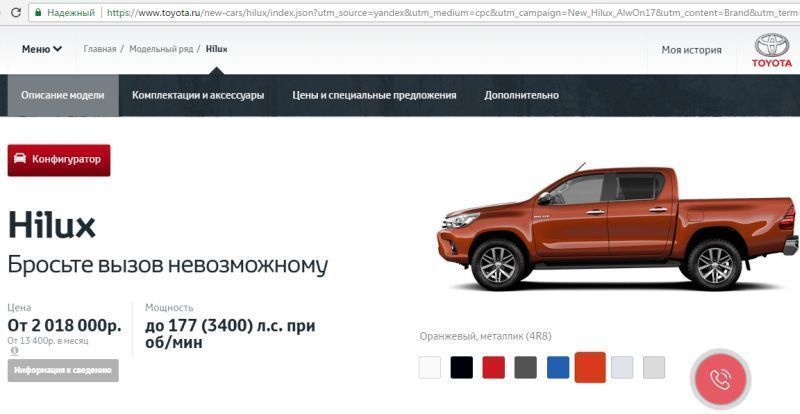
Task: Reload the page with browser refresh icon
Action: tap(16, 12)
